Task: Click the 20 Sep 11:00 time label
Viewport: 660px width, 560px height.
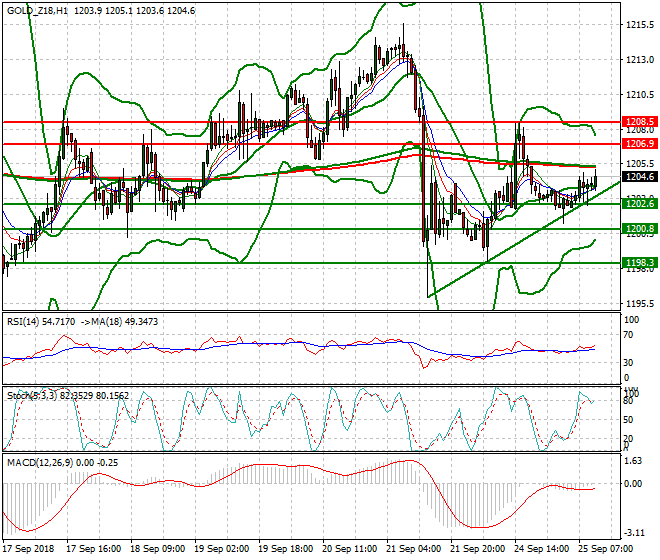Action: click(x=349, y=549)
